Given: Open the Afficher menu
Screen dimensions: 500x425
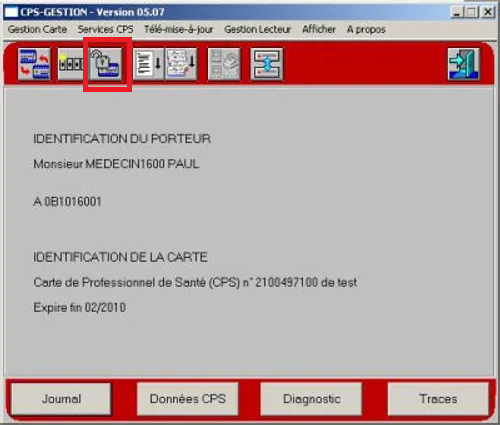Looking at the screenshot, I should coord(319,29).
